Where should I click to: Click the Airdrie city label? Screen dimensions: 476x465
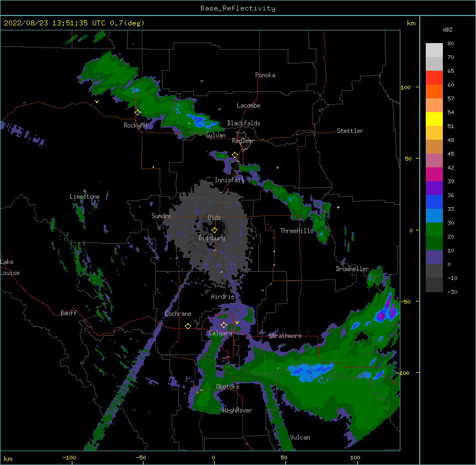click(x=223, y=297)
